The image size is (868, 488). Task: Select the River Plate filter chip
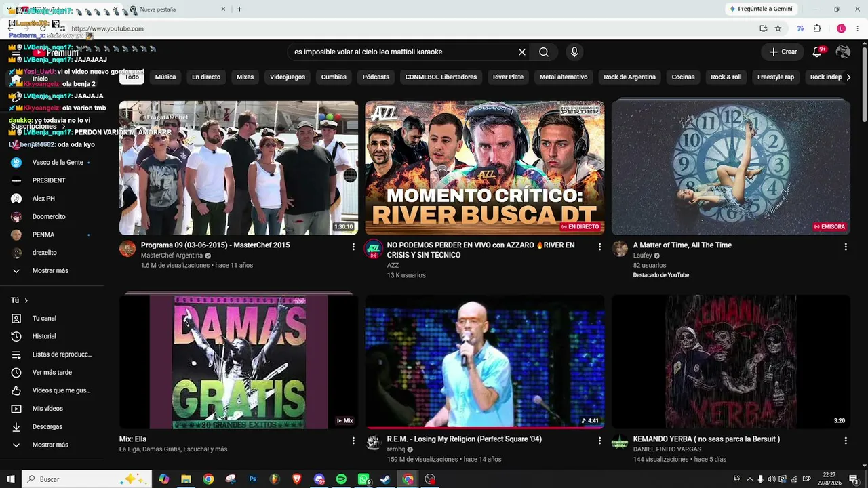coord(508,77)
